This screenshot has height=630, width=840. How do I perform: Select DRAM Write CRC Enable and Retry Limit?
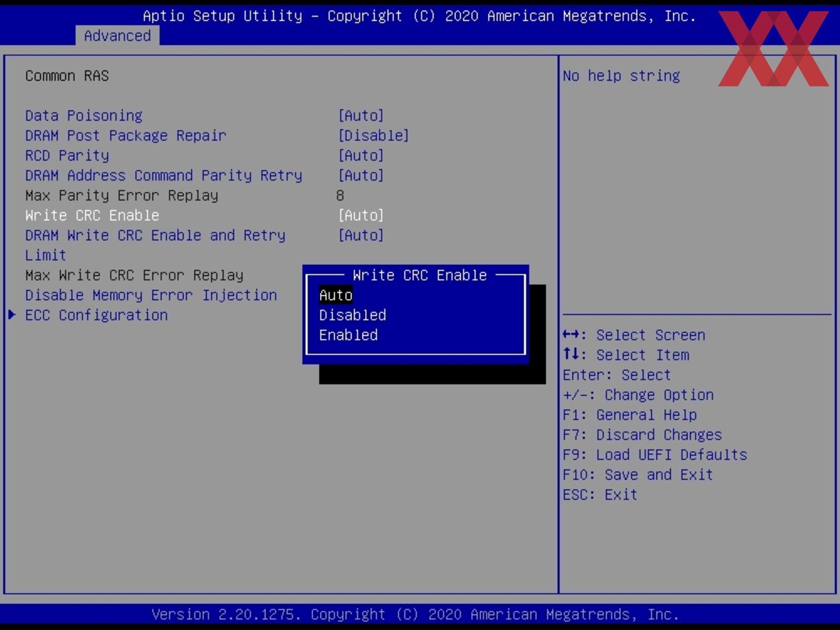pyautogui.click(x=155, y=245)
